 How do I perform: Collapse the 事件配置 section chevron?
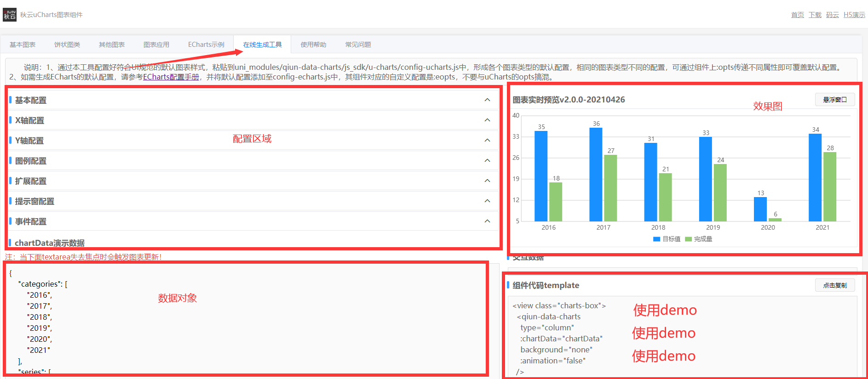click(487, 221)
